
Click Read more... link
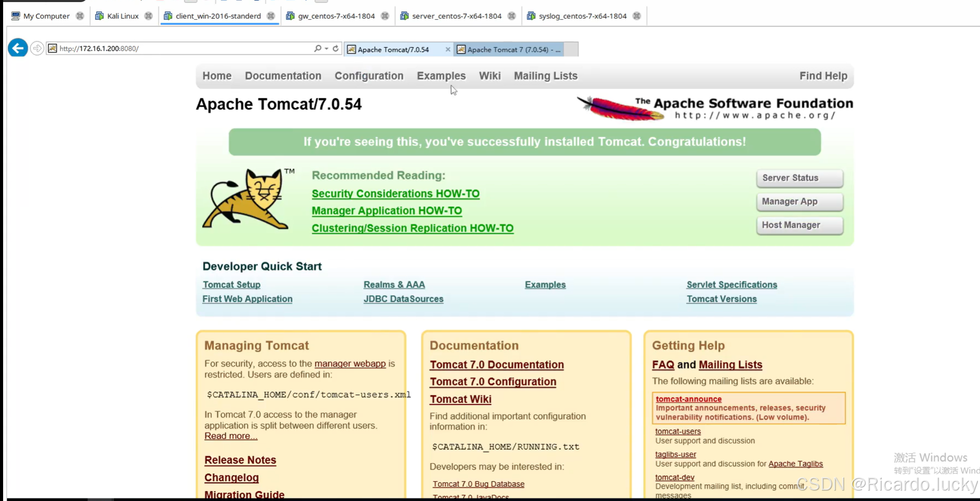(230, 436)
